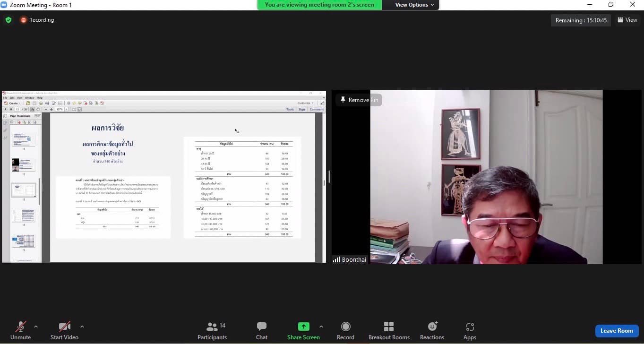Expand video options arrow beside Start Video
The image size is (644, 344).
pyautogui.click(x=82, y=327)
